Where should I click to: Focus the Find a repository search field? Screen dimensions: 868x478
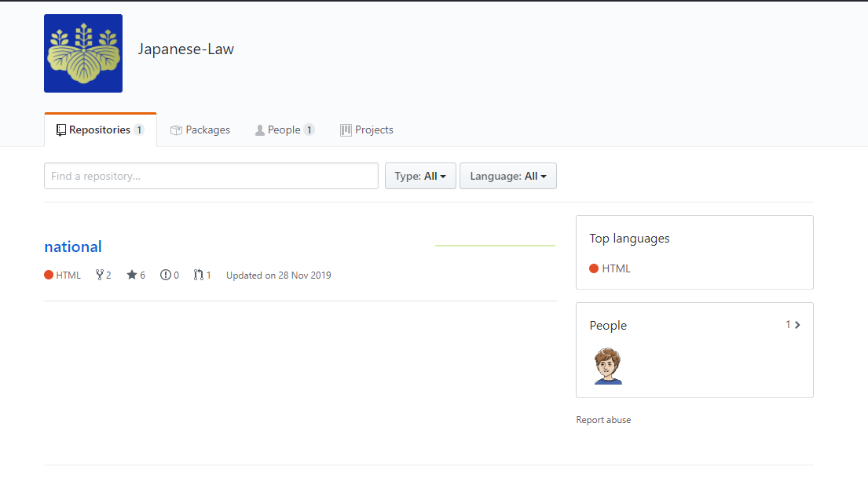click(211, 177)
